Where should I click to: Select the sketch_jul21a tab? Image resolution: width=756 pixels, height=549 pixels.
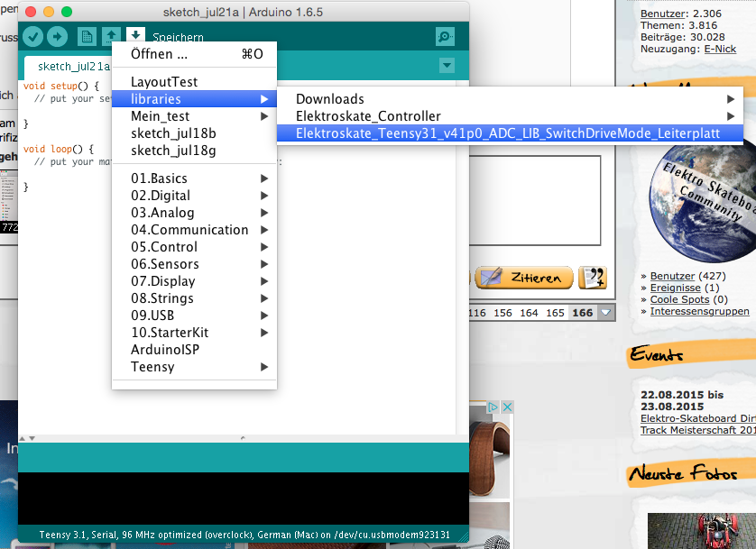tap(73, 66)
